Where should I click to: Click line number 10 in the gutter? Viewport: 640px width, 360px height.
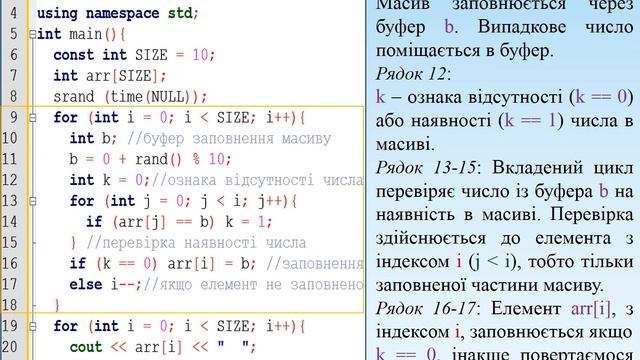point(10,138)
